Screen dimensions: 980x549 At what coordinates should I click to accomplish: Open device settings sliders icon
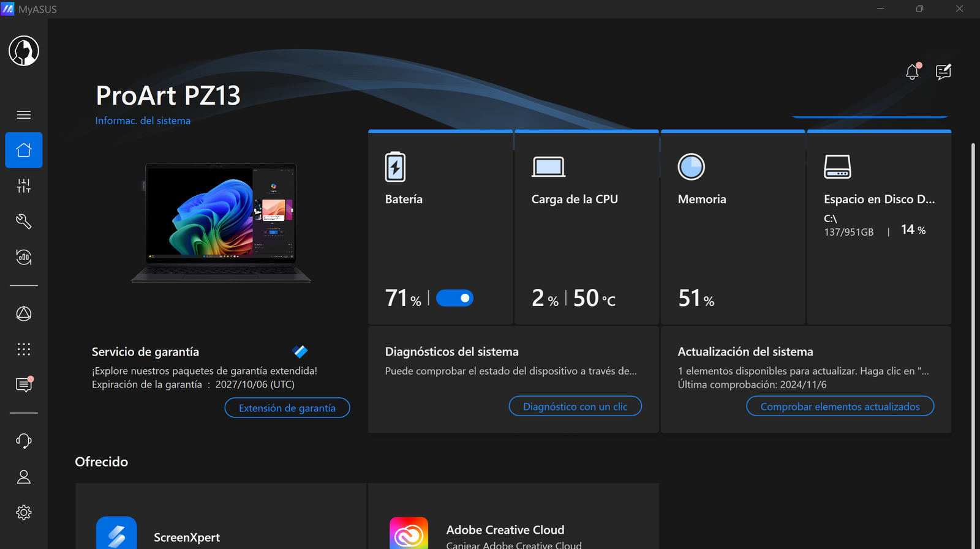pyautogui.click(x=24, y=186)
